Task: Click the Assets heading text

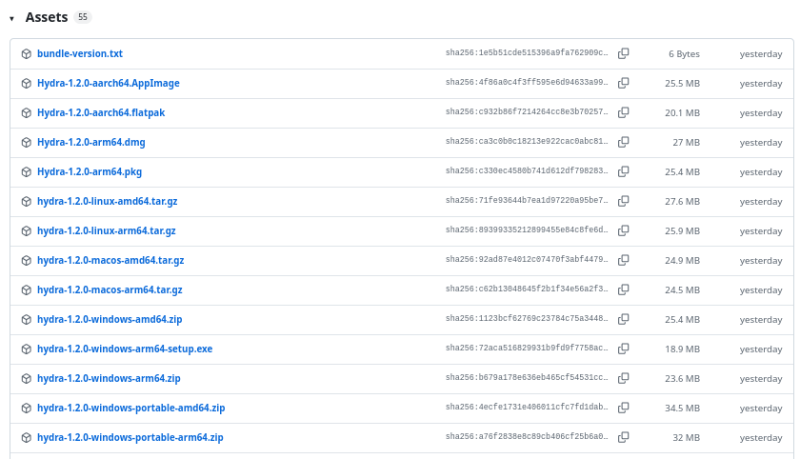Action: (46, 17)
